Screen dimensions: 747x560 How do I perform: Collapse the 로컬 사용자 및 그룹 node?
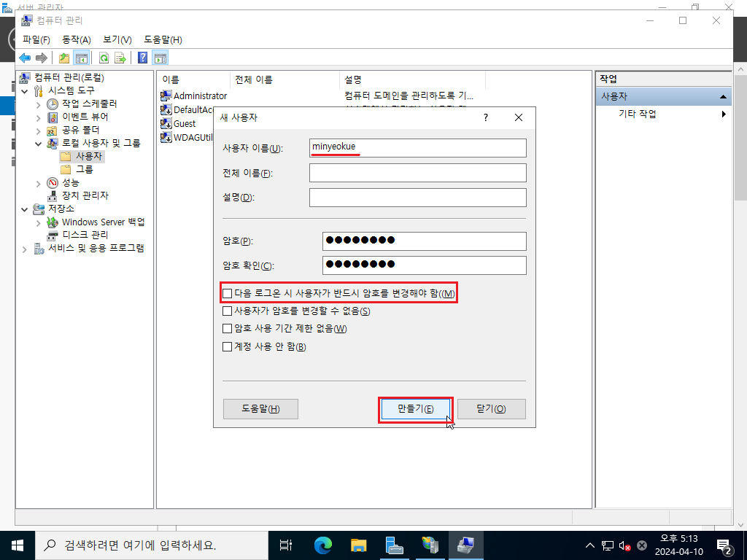39,144
